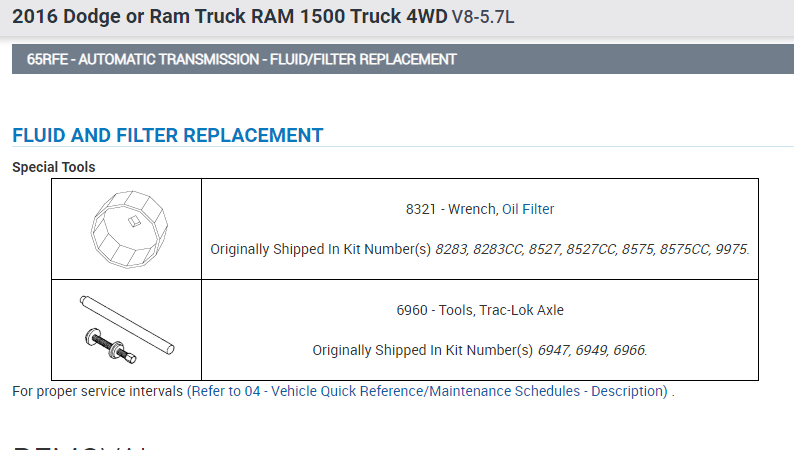Open the Maintenance Schedules Description reference link
794x450 pixels.
pyautogui.click(x=429, y=391)
